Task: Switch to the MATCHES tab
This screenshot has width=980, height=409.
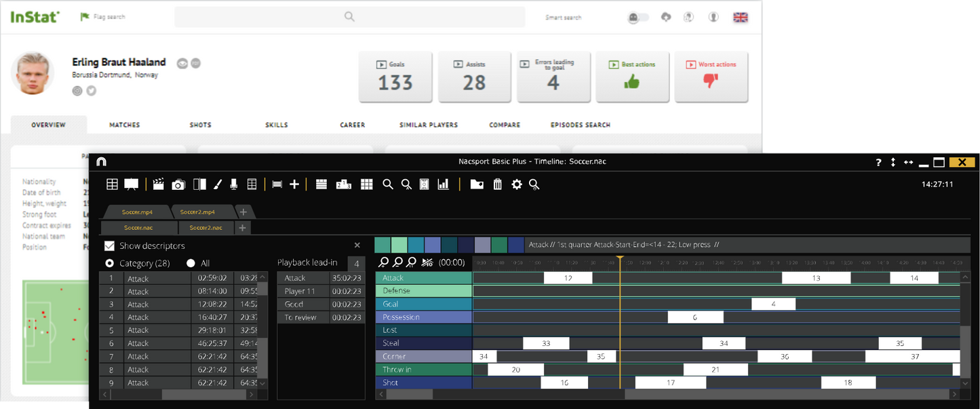Action: 125,125
